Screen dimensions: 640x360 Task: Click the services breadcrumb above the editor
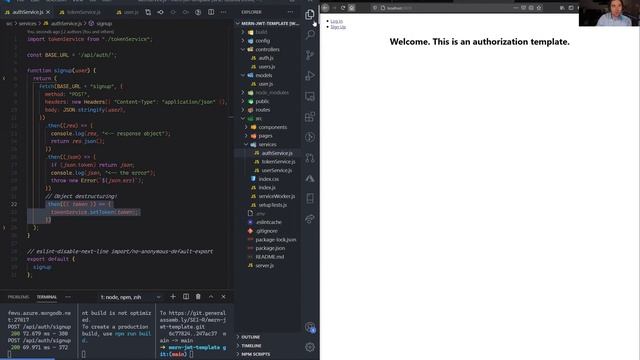pyautogui.click(x=27, y=24)
